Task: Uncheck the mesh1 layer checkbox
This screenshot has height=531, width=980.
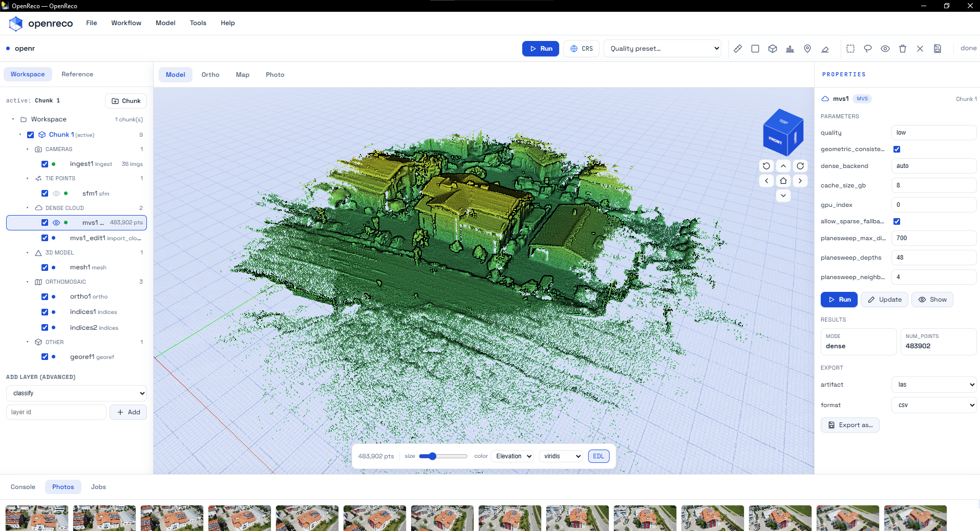Action: click(x=45, y=267)
